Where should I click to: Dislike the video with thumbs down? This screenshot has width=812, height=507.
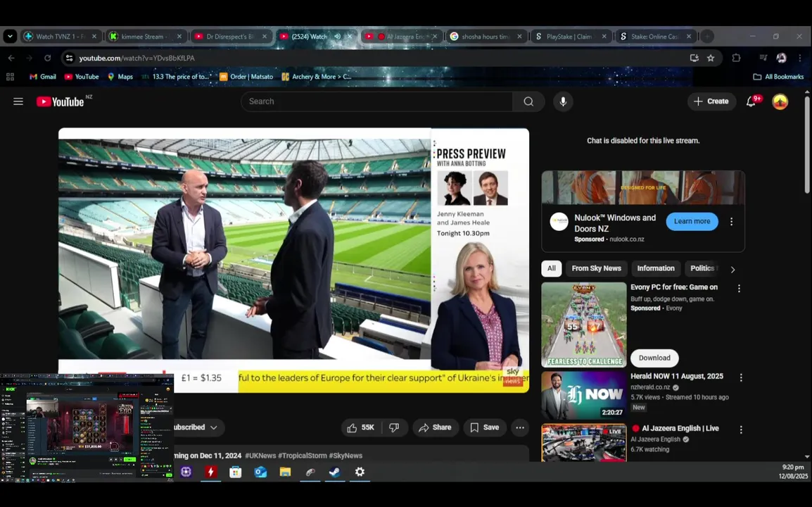(394, 427)
